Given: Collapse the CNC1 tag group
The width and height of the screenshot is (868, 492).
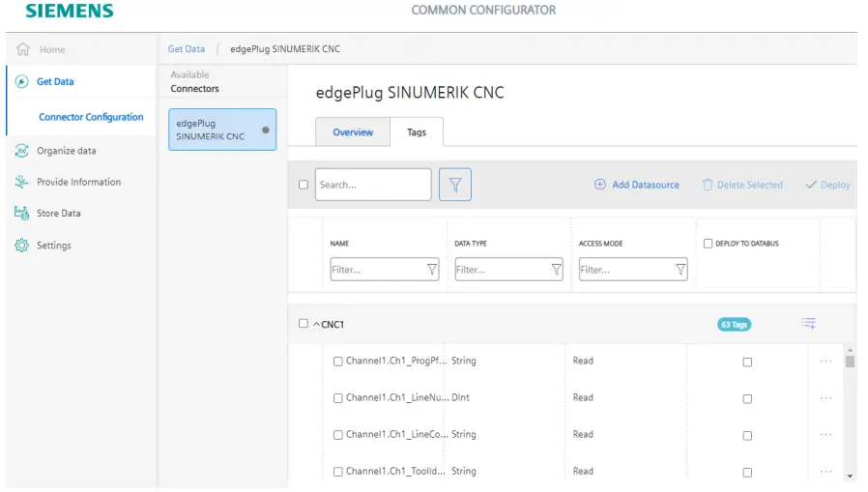Looking at the screenshot, I should tap(316, 324).
